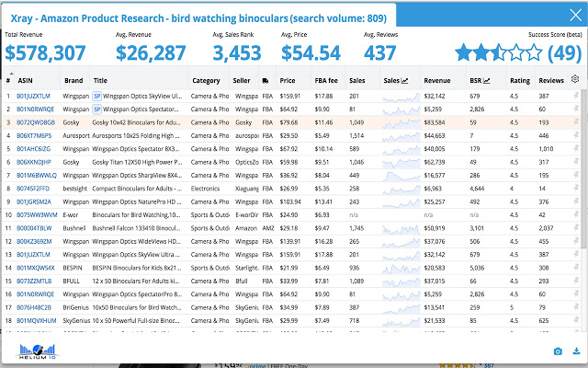Viewport: 588px width, 368px height.
Task: Sort by the Reviews column header
Action: click(x=551, y=80)
